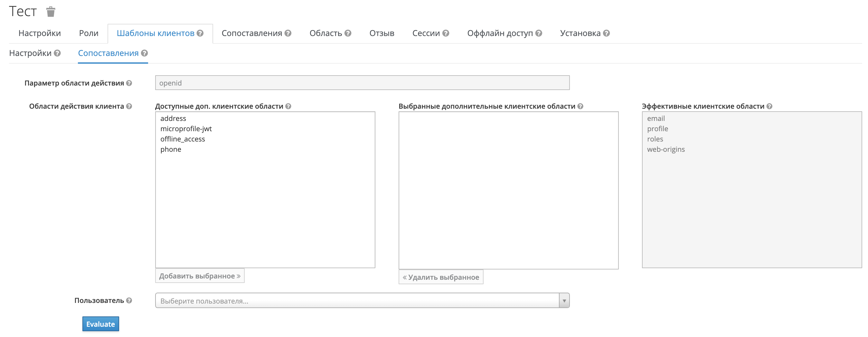Click help icon next to Область tab
Viewport: 868px width, 337px height.
coord(348,33)
